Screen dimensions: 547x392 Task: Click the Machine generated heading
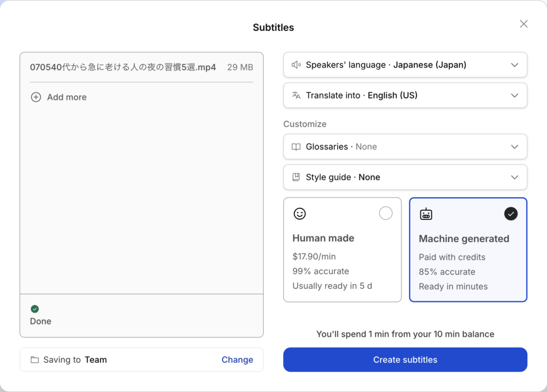click(x=464, y=239)
